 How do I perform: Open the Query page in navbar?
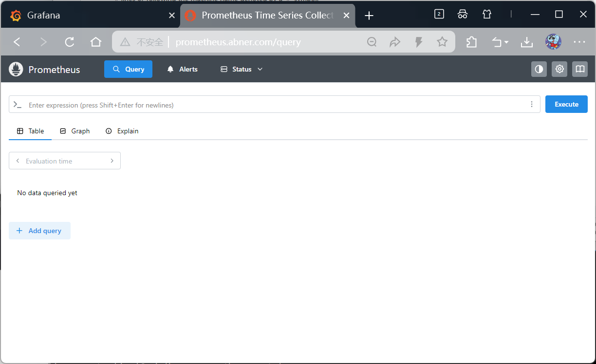click(x=128, y=69)
